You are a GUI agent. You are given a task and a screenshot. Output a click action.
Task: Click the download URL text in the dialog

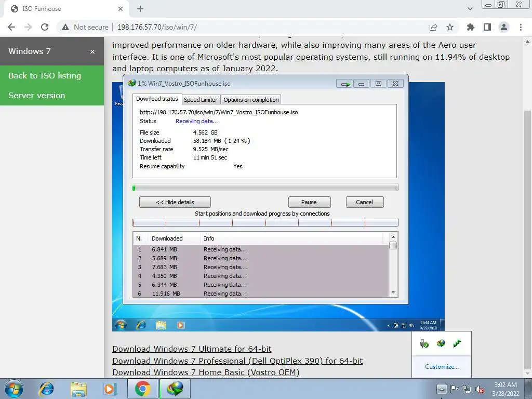(219, 112)
